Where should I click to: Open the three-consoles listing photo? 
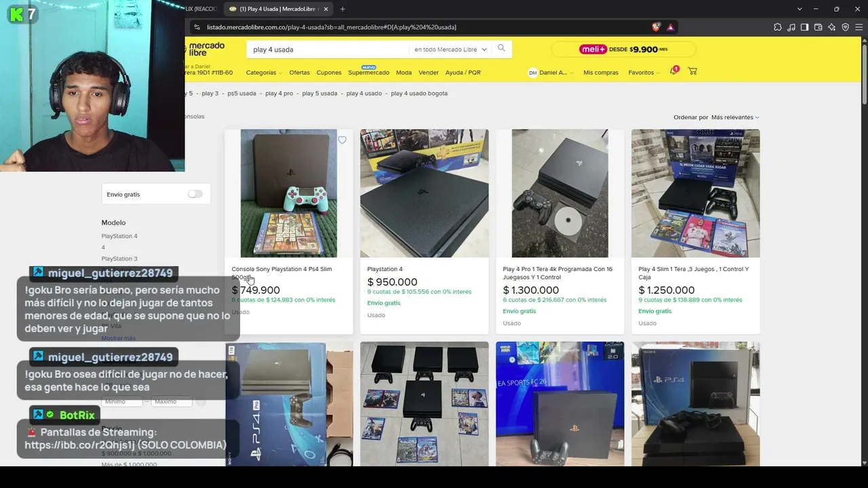[x=425, y=404]
